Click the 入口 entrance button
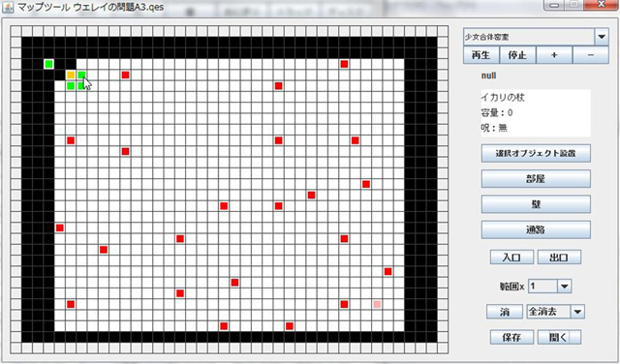 click(x=511, y=258)
